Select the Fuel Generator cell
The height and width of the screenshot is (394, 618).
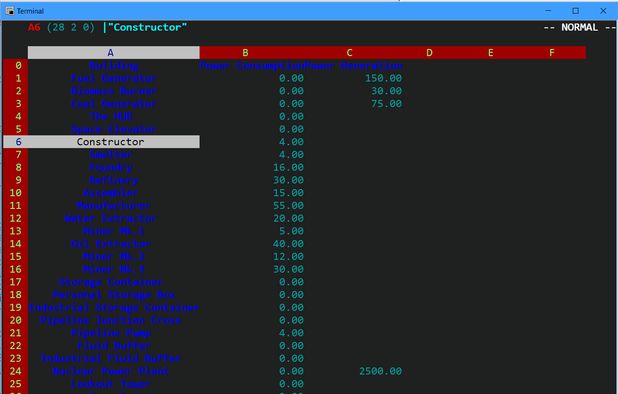point(114,78)
